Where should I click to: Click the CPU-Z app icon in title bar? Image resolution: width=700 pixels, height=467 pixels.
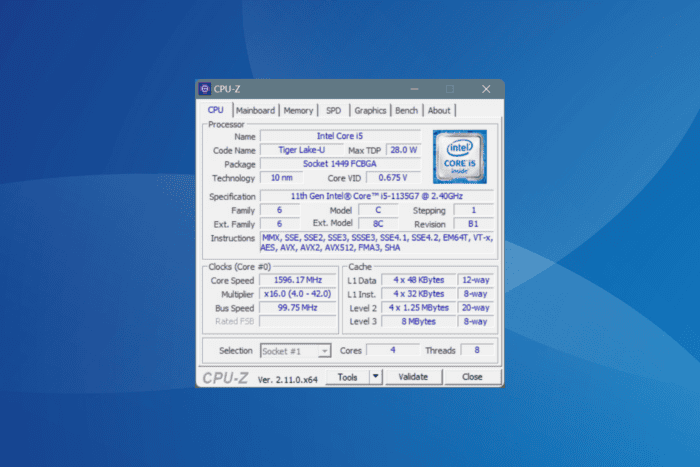pos(205,89)
